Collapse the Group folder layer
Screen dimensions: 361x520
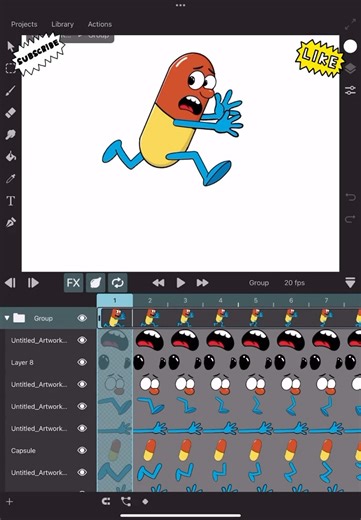click(7, 318)
